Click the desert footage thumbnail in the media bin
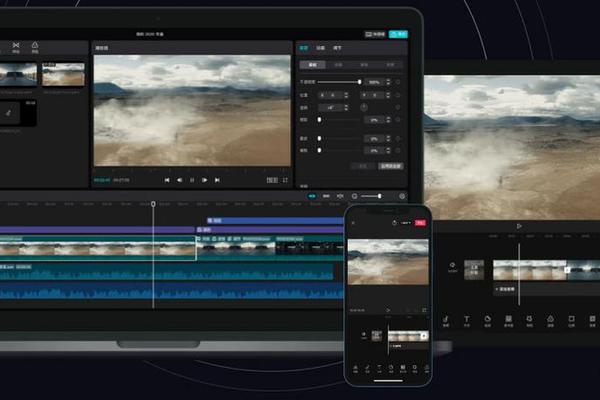The image size is (600, 400). [63, 75]
